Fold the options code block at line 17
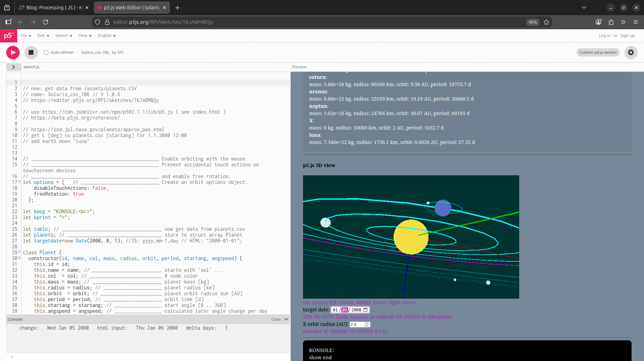 pos(20,182)
